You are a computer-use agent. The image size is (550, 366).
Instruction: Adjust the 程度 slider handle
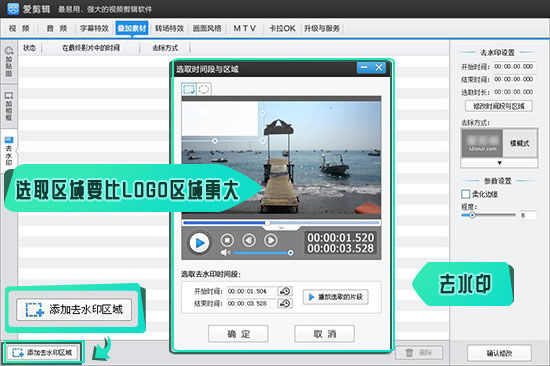tap(472, 215)
